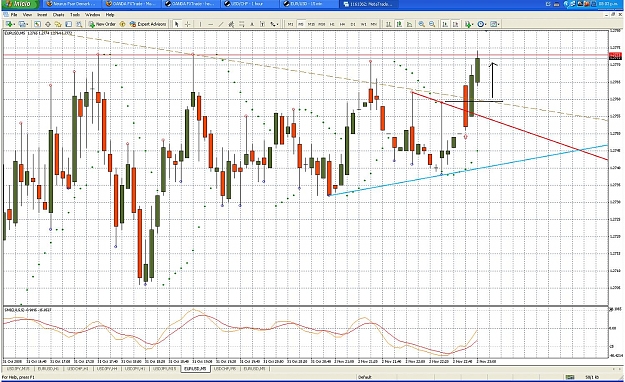The height and width of the screenshot is (382, 625).
Task: Click the Zoom In magnifier icon
Action: point(421,24)
